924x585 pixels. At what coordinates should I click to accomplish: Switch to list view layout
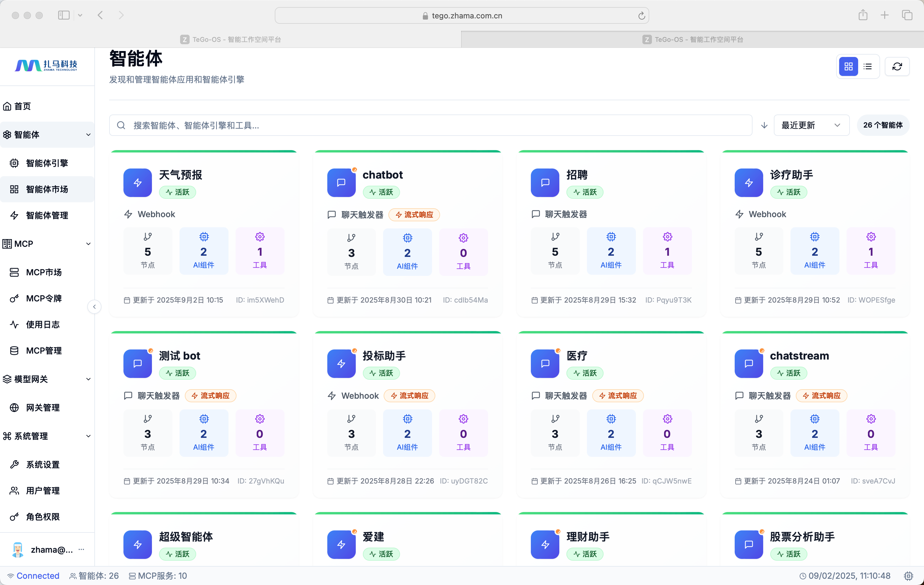[868, 67]
